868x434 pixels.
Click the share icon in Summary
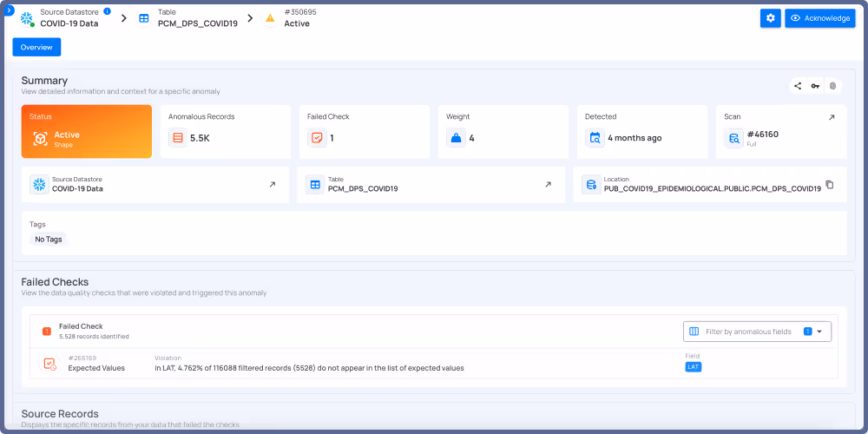click(x=798, y=86)
